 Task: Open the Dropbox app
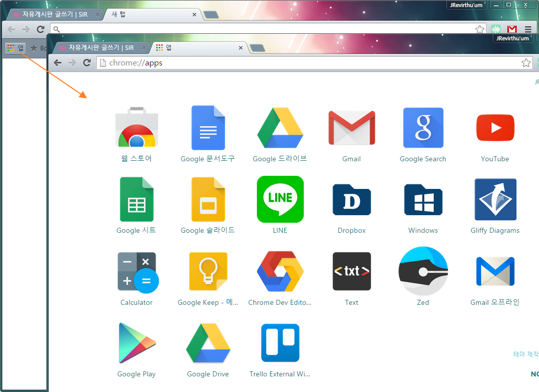[x=352, y=200]
